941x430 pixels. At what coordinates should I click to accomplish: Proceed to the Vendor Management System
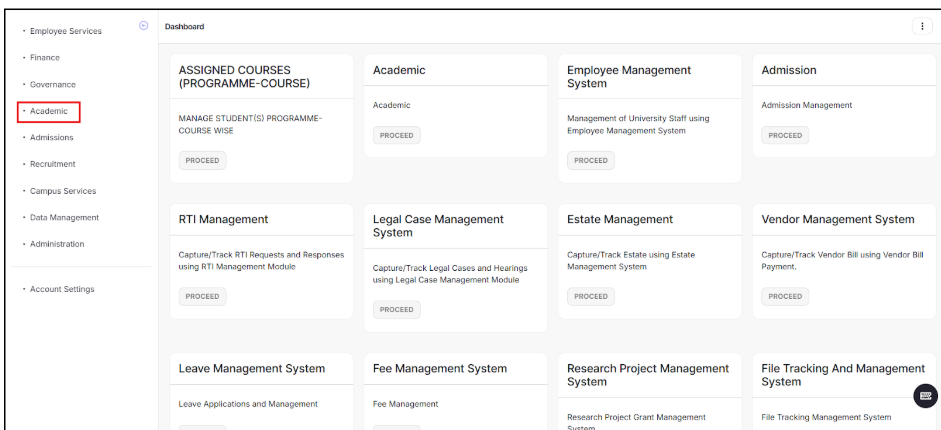point(785,296)
